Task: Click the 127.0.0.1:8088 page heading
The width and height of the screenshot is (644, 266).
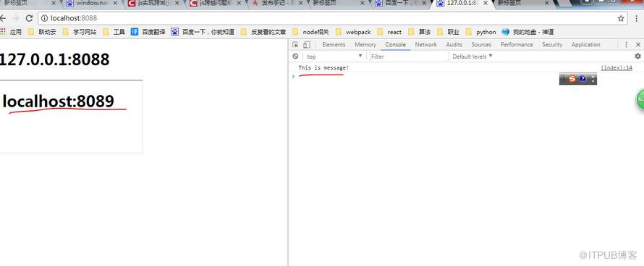Action: pos(54,59)
